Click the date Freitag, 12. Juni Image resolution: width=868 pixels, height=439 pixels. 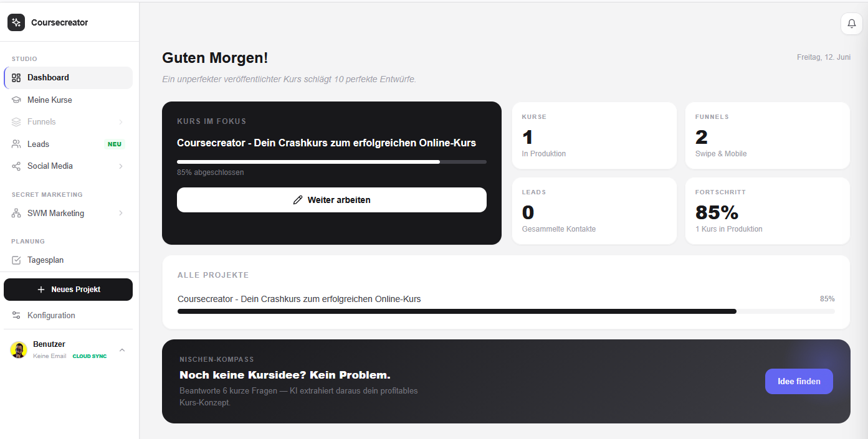tap(824, 57)
